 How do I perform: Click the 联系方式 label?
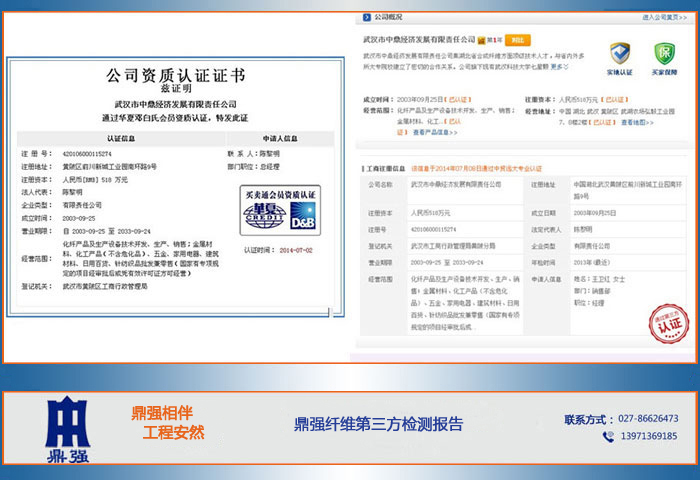[x=589, y=420]
